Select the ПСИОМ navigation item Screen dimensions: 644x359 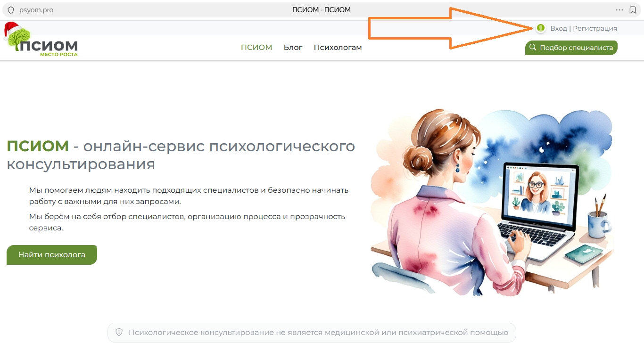[x=256, y=48]
